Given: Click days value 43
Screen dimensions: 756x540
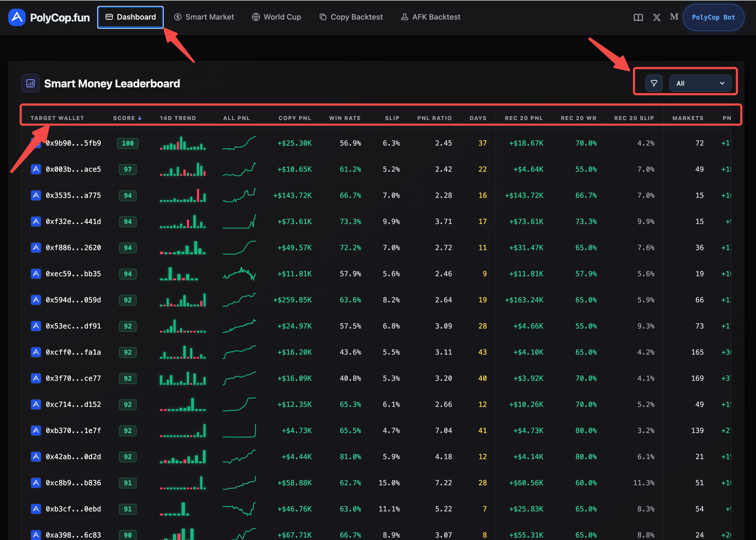Looking at the screenshot, I should point(483,352).
